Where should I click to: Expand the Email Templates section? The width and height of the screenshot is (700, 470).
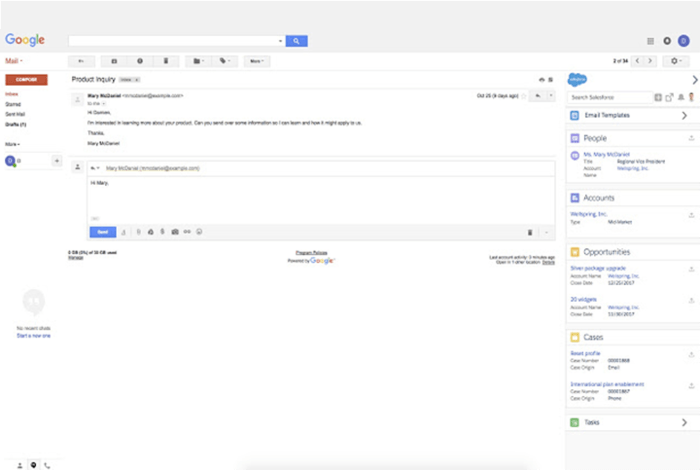pos(684,116)
